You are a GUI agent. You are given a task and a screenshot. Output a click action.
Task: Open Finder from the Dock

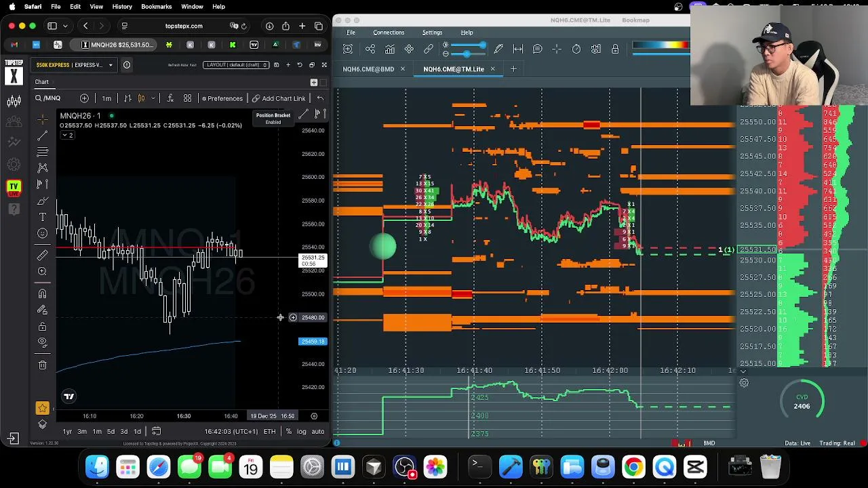click(x=97, y=467)
